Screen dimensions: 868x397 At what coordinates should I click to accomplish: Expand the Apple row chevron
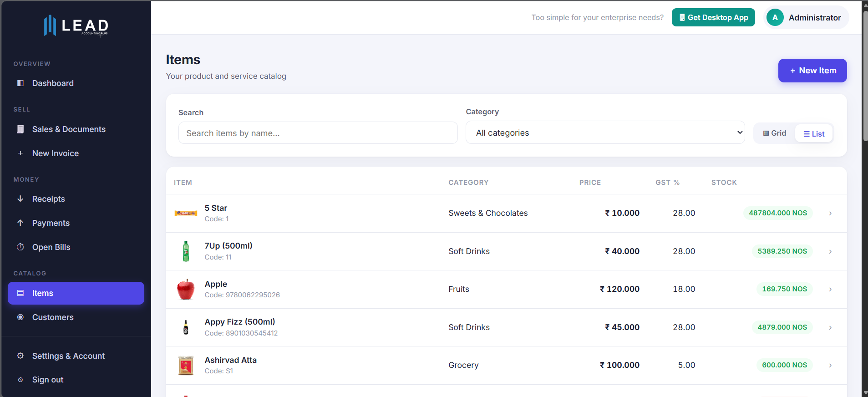(x=830, y=289)
